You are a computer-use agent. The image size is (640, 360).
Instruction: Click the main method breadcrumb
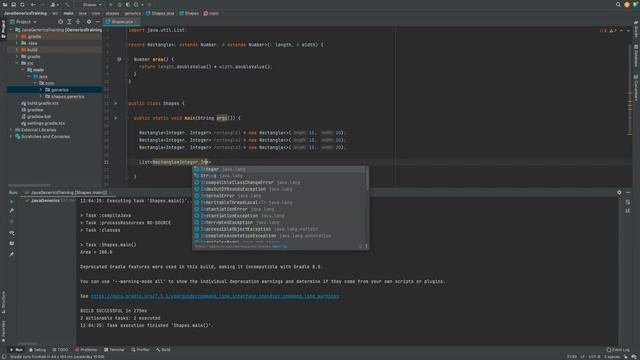point(211,13)
